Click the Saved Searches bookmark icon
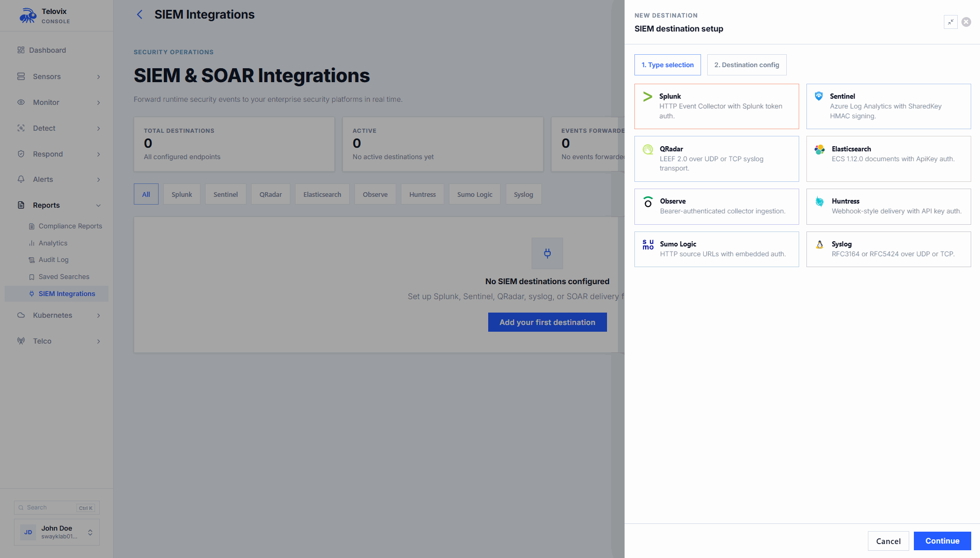The image size is (980, 558). (32, 277)
